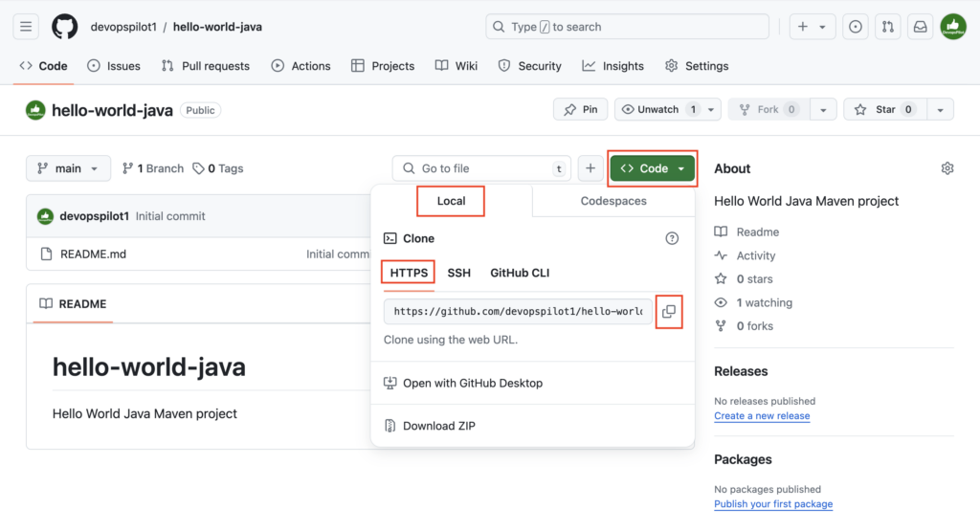Switch to the Codespaces tab

(x=613, y=201)
